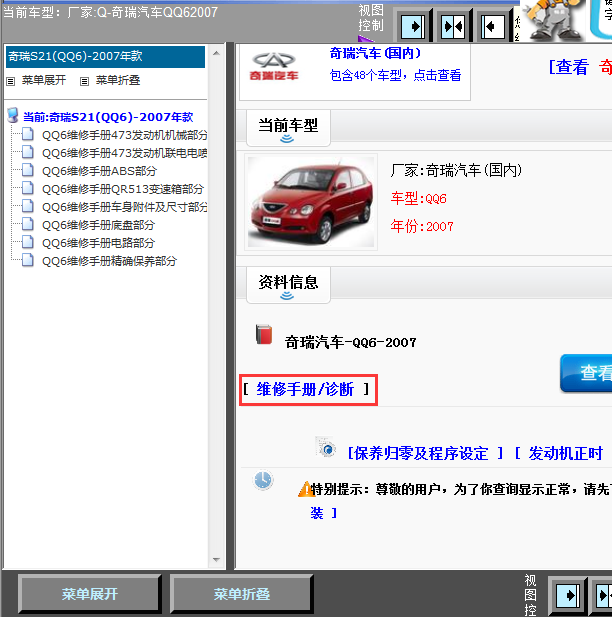Open 当前车型 section tab
612x617 pixels.
point(288,128)
